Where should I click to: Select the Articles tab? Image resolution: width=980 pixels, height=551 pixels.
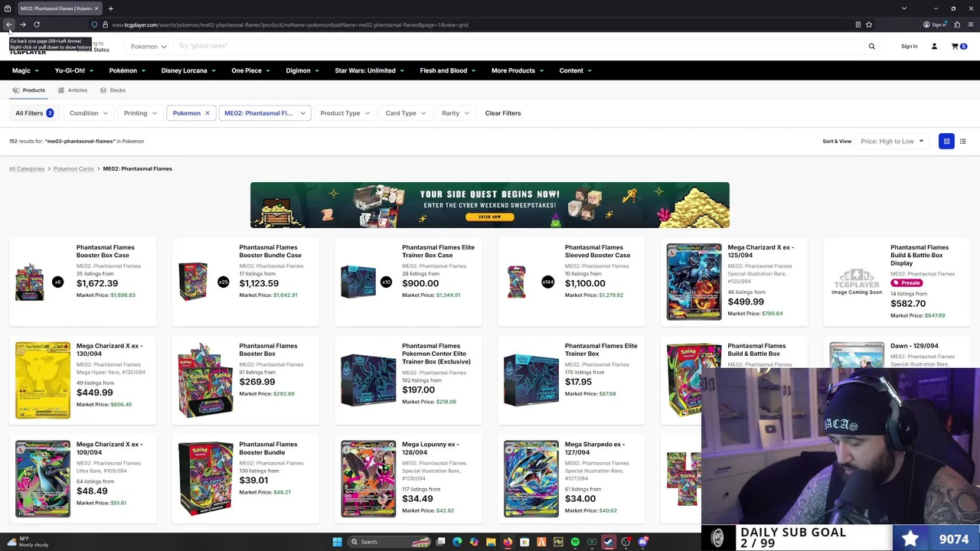pyautogui.click(x=72, y=90)
